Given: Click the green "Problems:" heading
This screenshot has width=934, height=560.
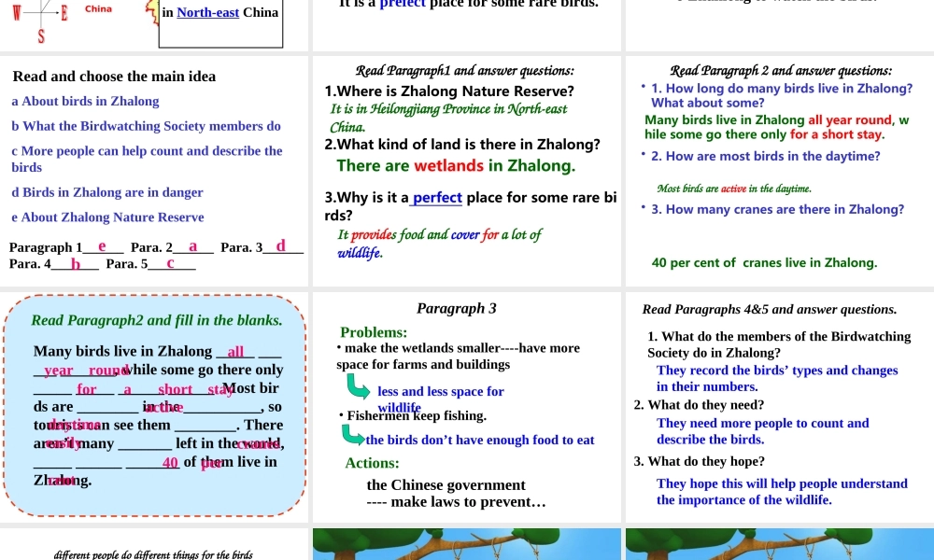Looking at the screenshot, I should tap(374, 332).
